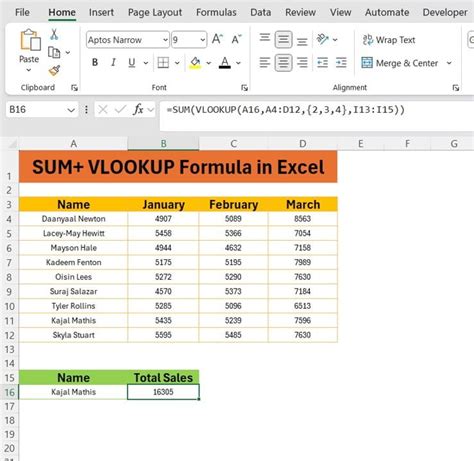Expand Fill Color palette arrow
Image resolution: width=474 pixels, height=461 pixels.
click(209, 63)
